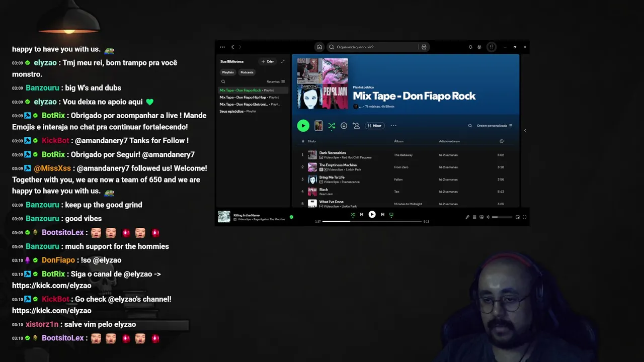Screen dimensions: 644x362
Task: Toggle playlist shuffle in action bar
Action: click(x=332, y=126)
